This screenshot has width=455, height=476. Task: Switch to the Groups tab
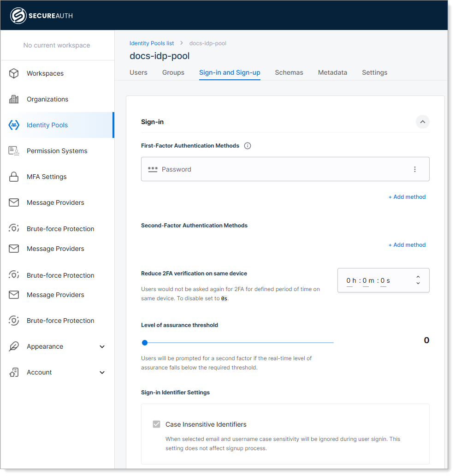pyautogui.click(x=173, y=72)
